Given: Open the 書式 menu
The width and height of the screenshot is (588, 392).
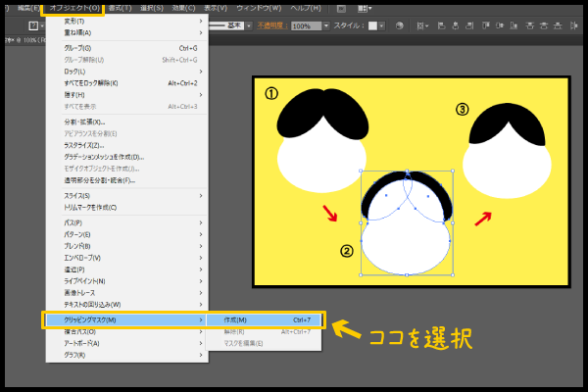Looking at the screenshot, I should pyautogui.click(x=122, y=9).
